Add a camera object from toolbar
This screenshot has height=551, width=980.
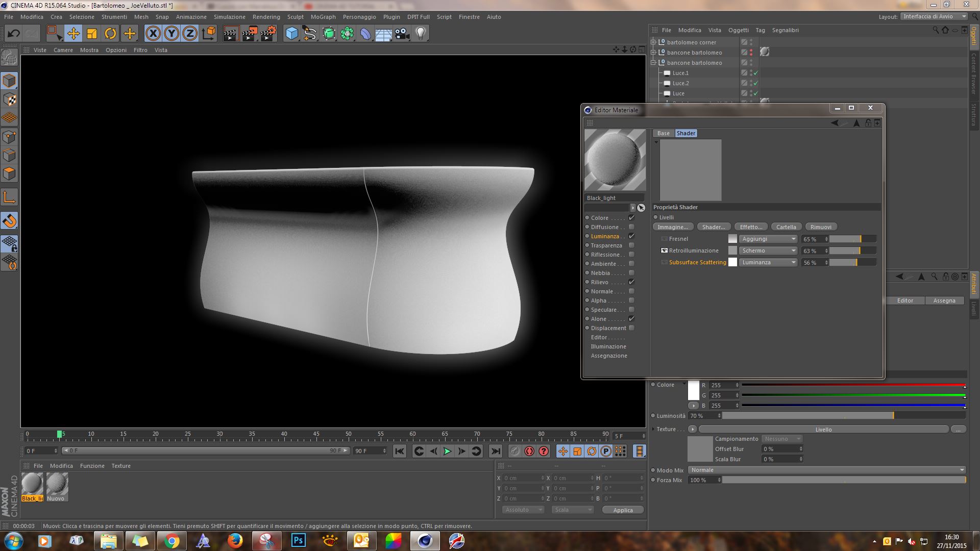click(x=402, y=34)
